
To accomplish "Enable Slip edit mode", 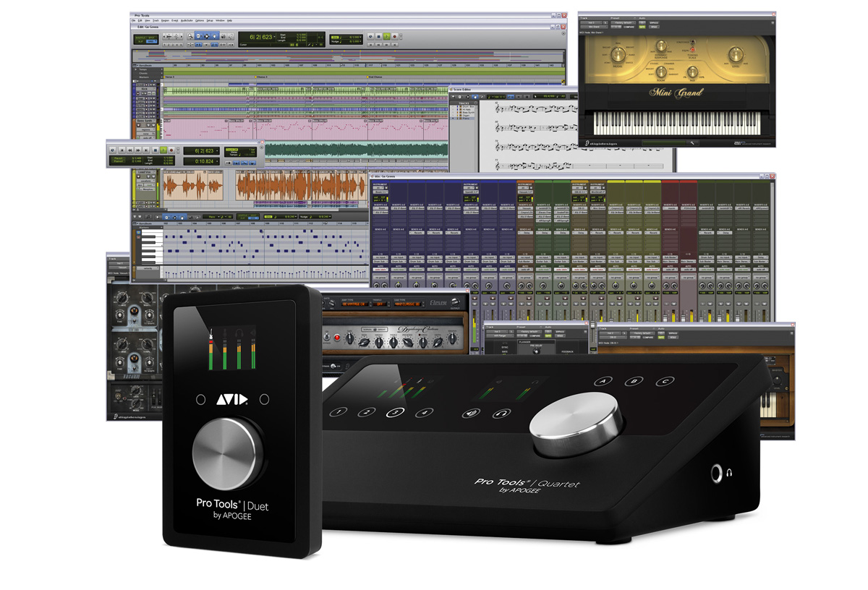I will pyautogui.click(x=140, y=41).
